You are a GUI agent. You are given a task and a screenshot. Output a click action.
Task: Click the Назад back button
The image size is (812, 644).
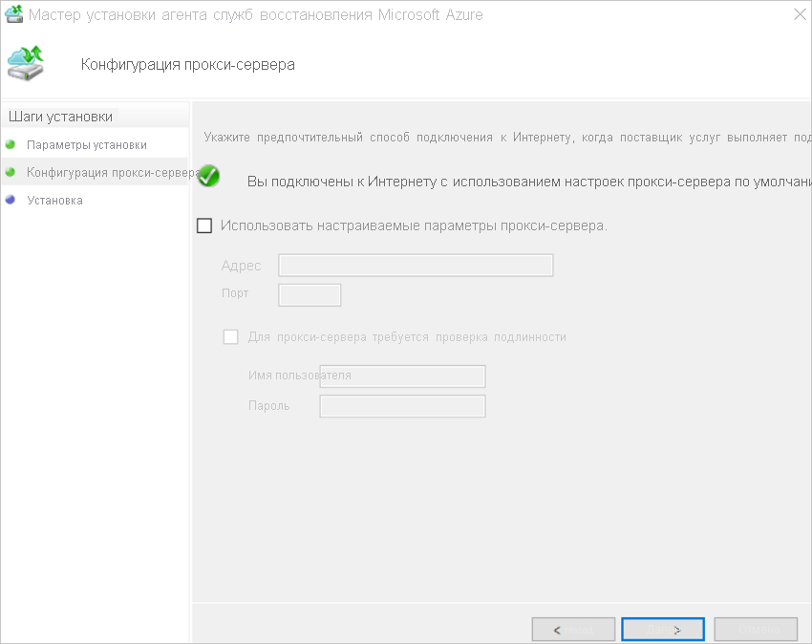point(573,630)
